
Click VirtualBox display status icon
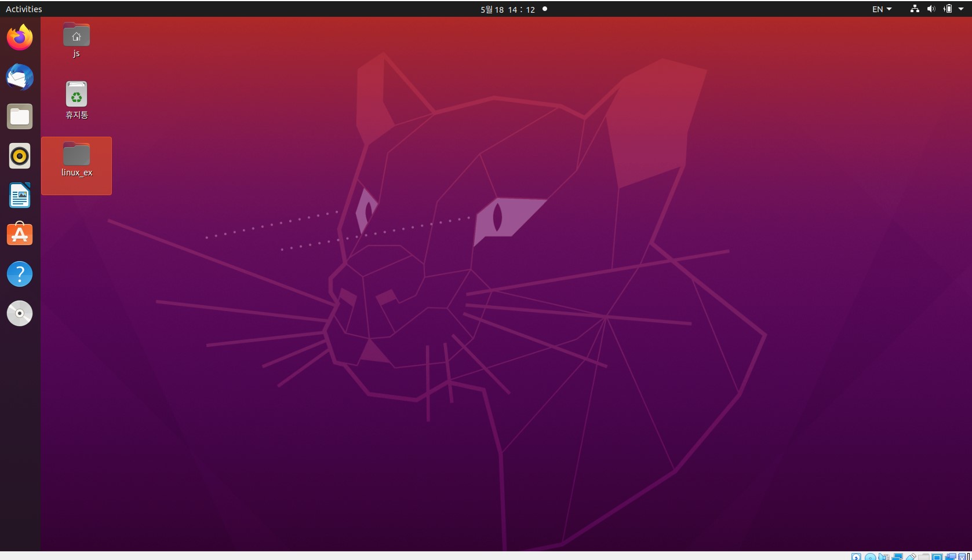(937, 557)
